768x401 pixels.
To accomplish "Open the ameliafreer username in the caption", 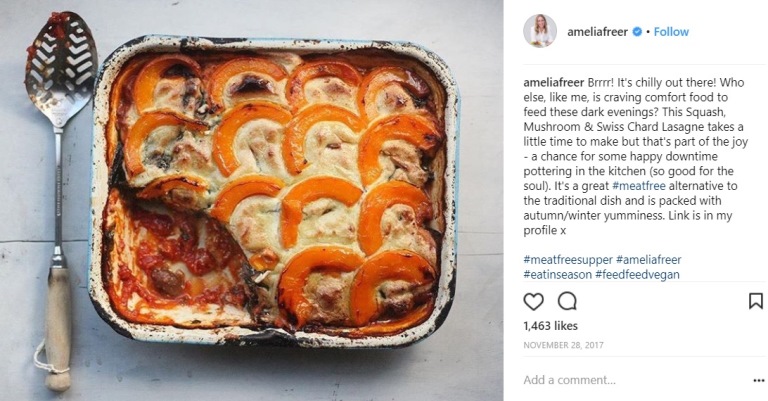I will tap(553, 82).
